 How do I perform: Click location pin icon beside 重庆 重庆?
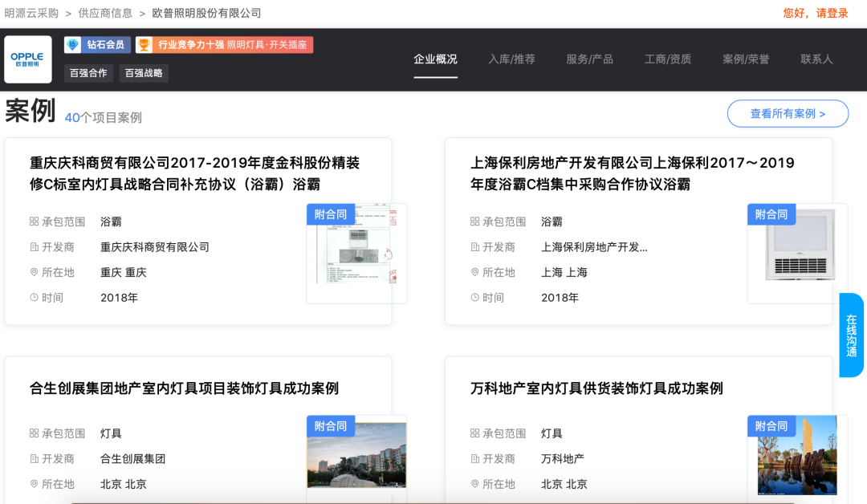click(34, 272)
